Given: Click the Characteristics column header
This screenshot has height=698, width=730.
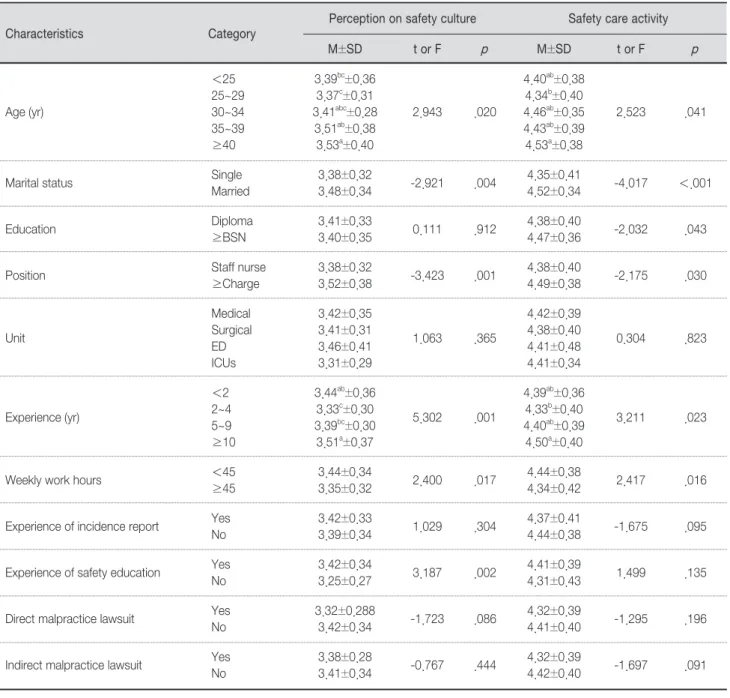Looking at the screenshot, I should [44, 34].
